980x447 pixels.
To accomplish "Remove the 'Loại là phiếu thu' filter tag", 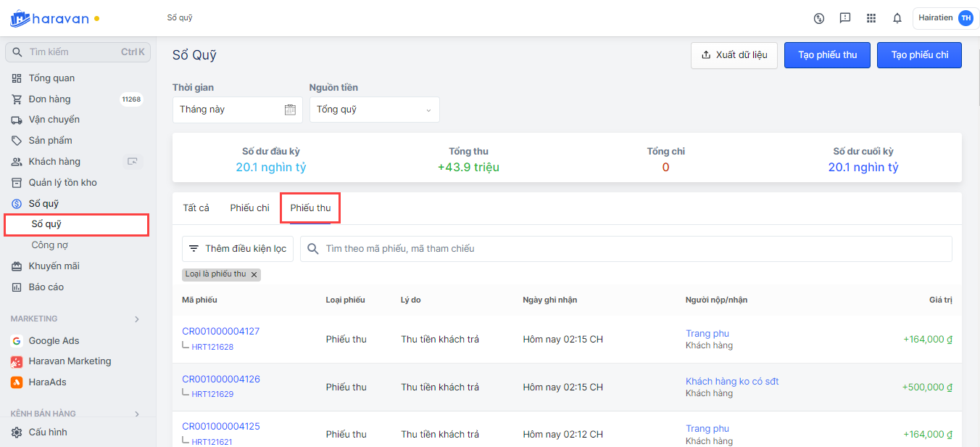I will pyautogui.click(x=254, y=274).
